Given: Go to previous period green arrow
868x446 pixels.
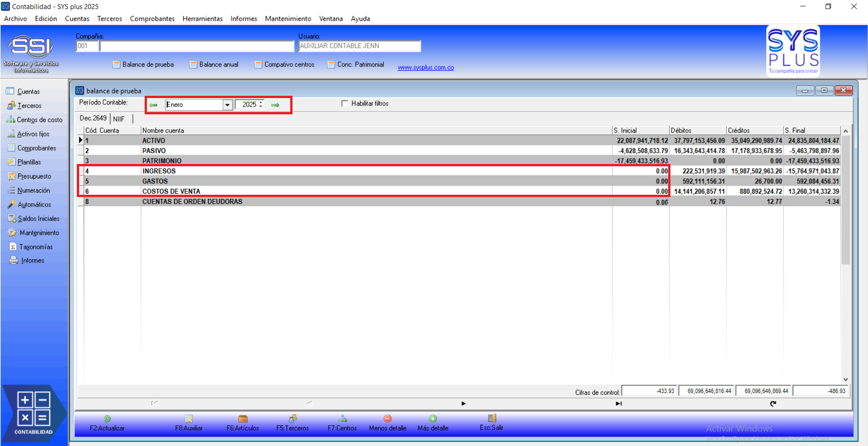Looking at the screenshot, I should [x=154, y=105].
